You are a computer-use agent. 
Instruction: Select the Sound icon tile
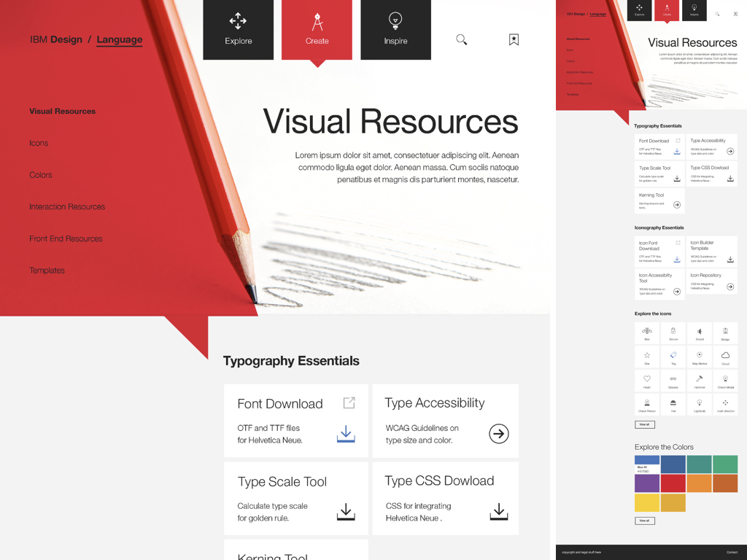(x=700, y=332)
